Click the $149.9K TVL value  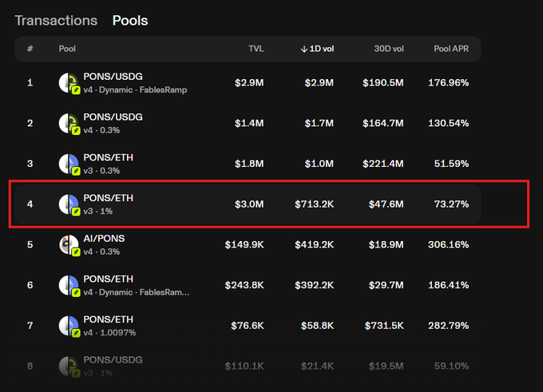click(x=244, y=245)
